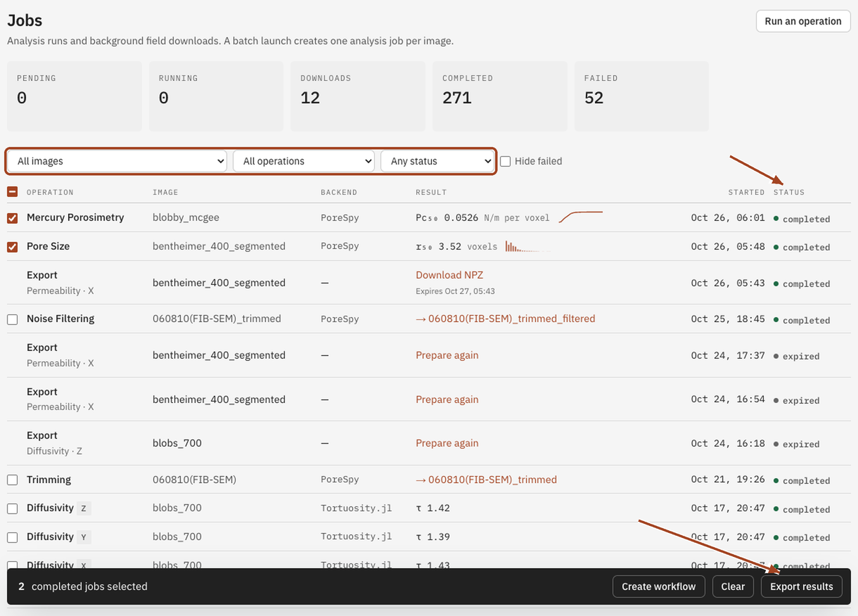Screen dimensions: 858x616
Task: Click Prepare again for the 16:54 export
Action: [x=447, y=399]
